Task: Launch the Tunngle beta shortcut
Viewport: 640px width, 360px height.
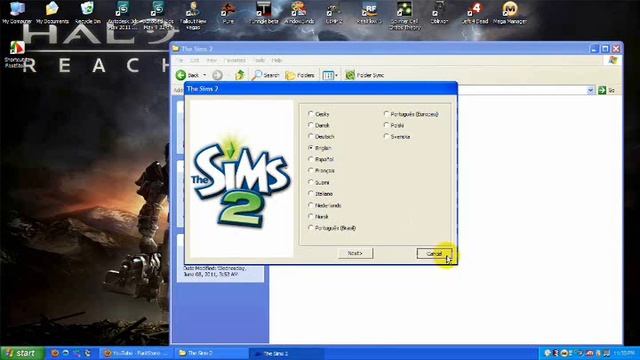Action: 263,13
